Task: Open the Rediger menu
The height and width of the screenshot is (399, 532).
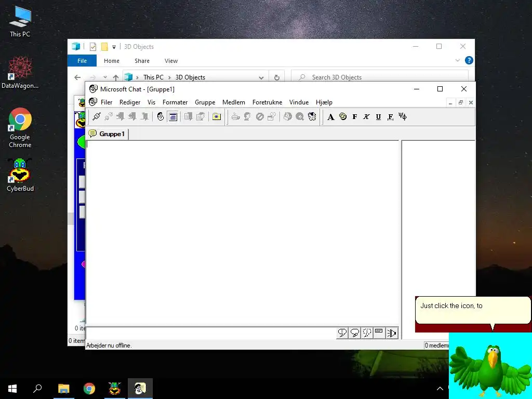Action: (130, 102)
